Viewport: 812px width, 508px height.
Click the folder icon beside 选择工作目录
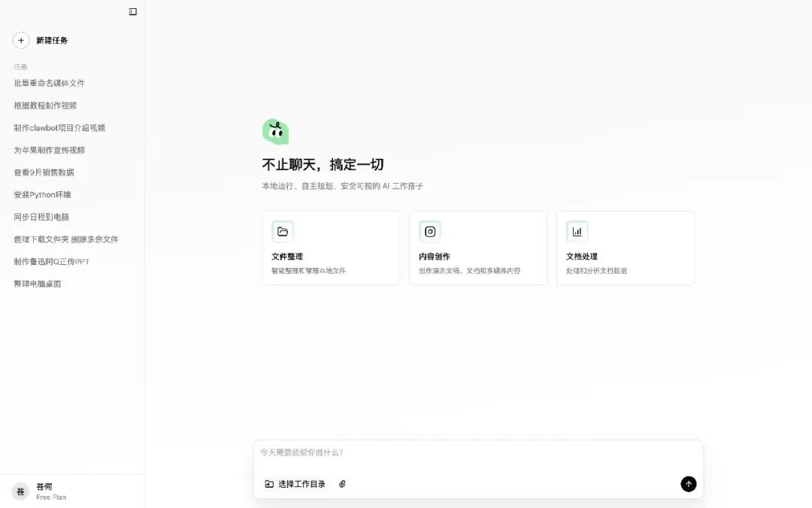(268, 484)
